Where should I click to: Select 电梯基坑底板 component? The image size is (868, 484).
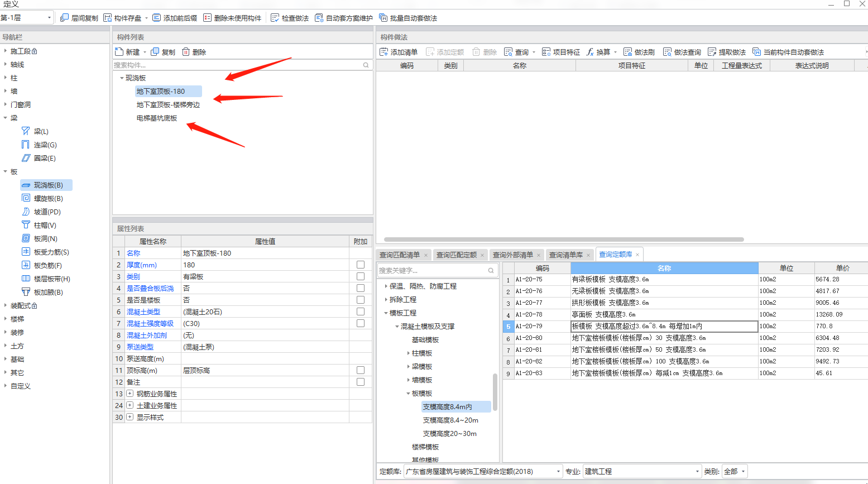coord(157,118)
